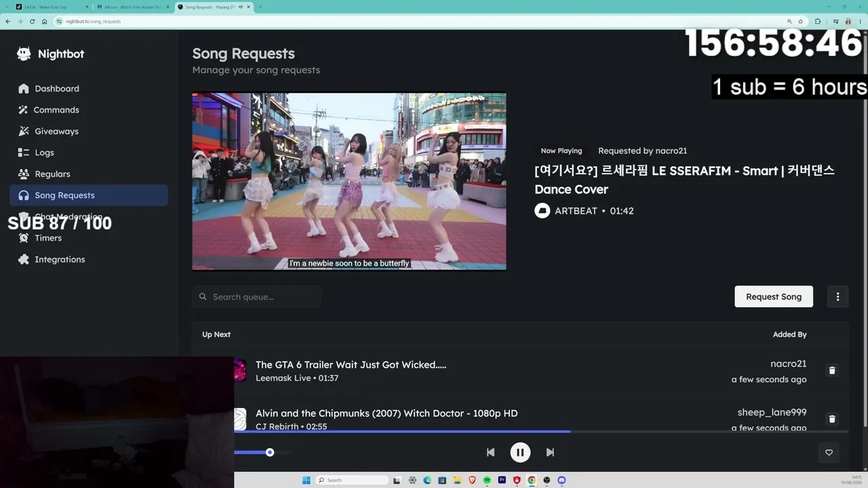868x488 pixels.
Task: Open Premiere Pro from the taskbar
Action: coord(502,480)
